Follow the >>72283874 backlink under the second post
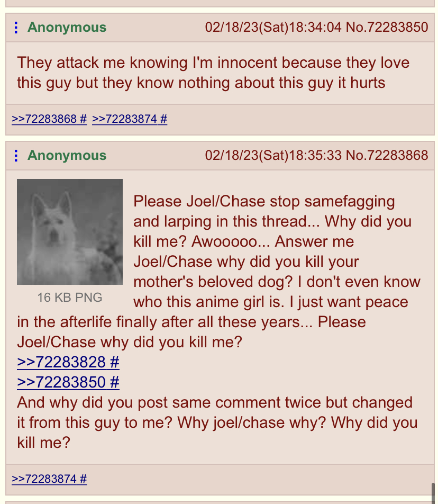The image size is (438, 504). [x=44, y=479]
